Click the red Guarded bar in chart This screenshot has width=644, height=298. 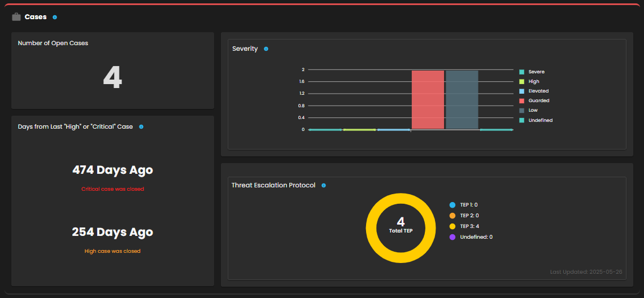pos(428,100)
